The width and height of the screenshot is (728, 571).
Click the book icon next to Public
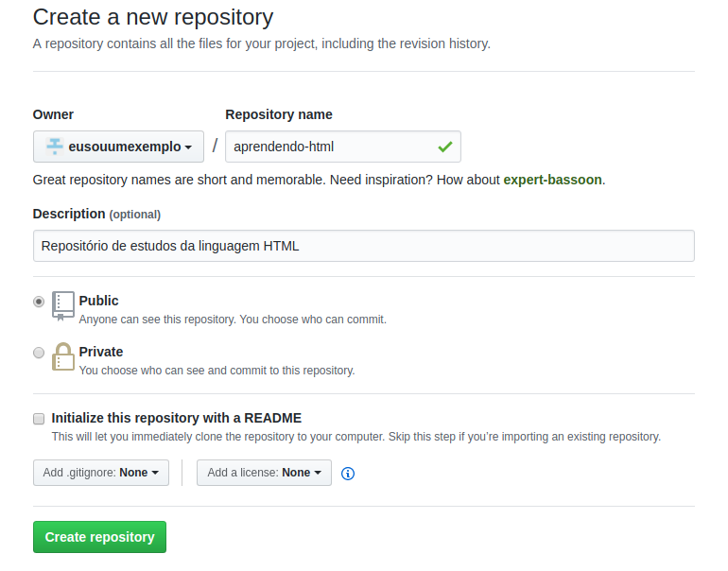[63, 305]
